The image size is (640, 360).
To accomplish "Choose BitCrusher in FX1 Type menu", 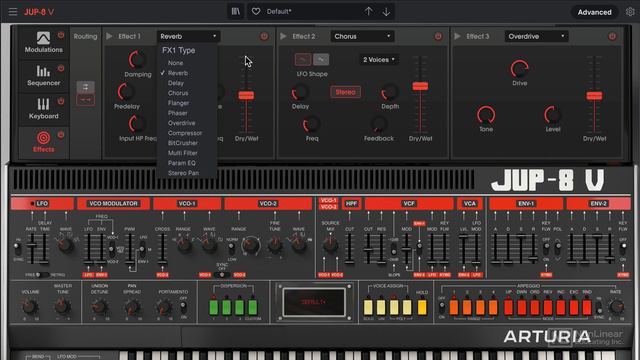I will (183, 143).
